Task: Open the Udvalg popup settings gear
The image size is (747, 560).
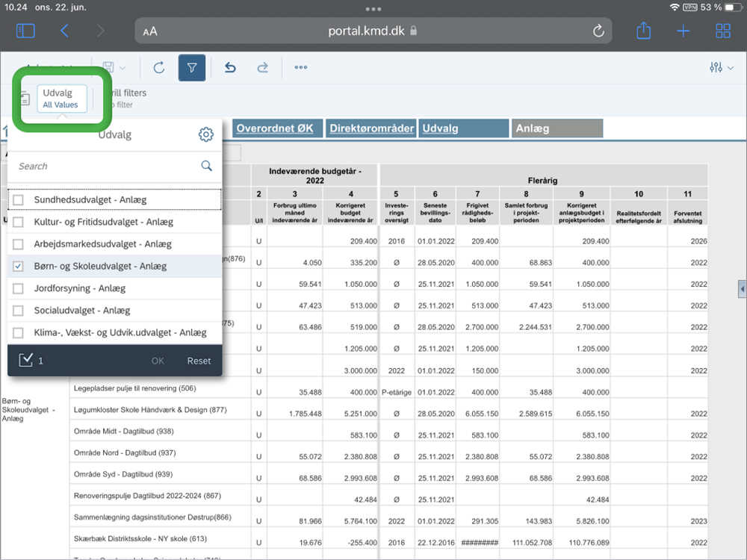Action: [206, 134]
